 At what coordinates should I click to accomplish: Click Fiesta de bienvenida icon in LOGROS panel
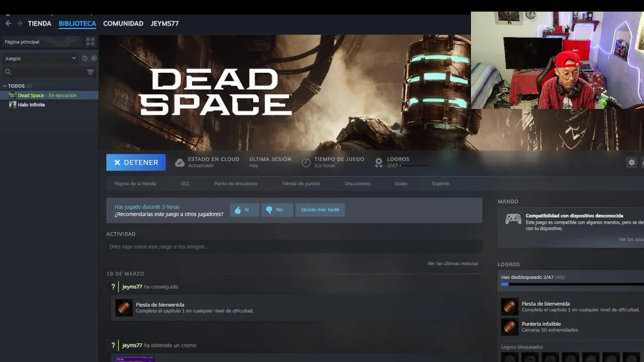click(x=510, y=307)
